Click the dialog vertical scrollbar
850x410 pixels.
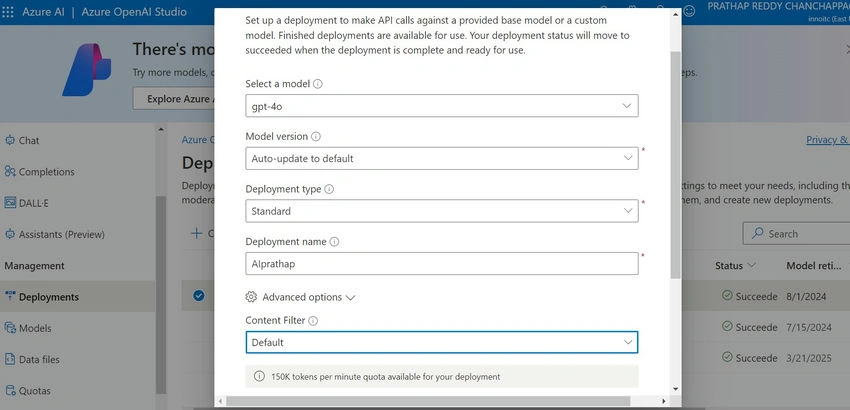coord(675,165)
